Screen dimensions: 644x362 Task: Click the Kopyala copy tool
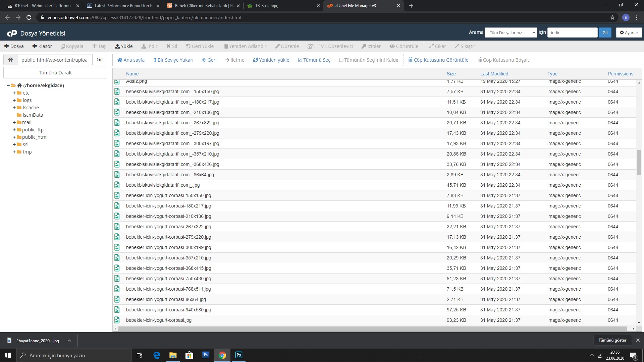pos(72,46)
